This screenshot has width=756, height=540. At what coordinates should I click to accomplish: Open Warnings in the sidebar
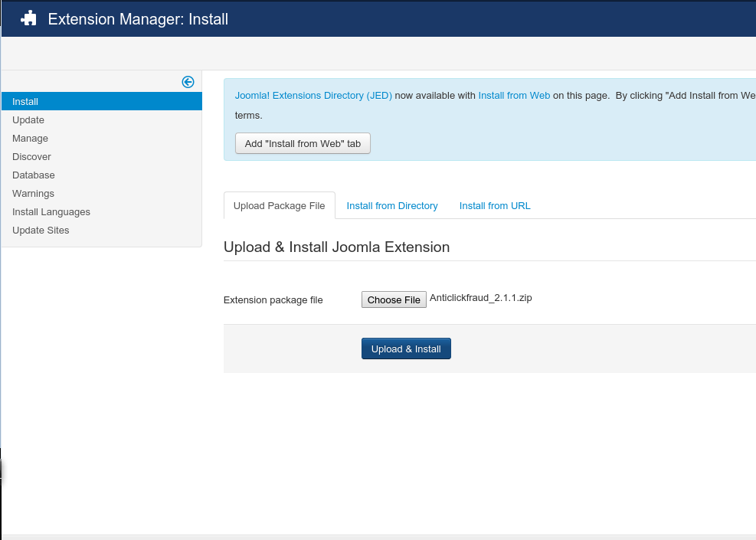point(33,194)
